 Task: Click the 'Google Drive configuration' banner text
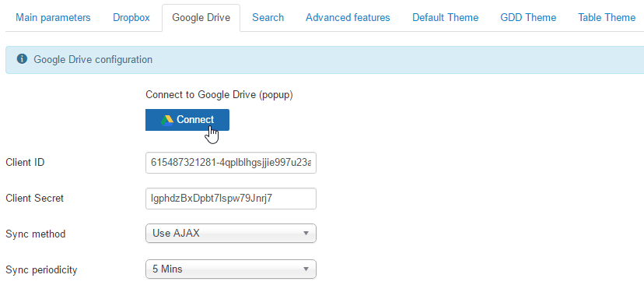[x=93, y=60]
